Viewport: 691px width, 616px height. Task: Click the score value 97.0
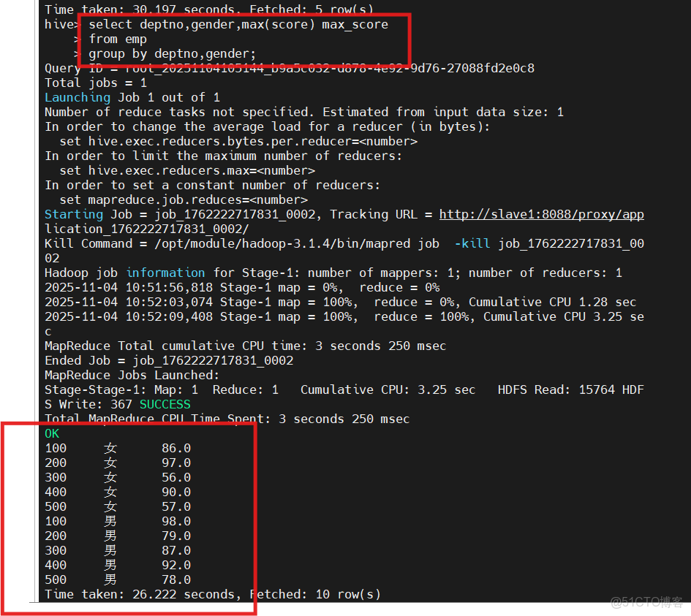176,463
